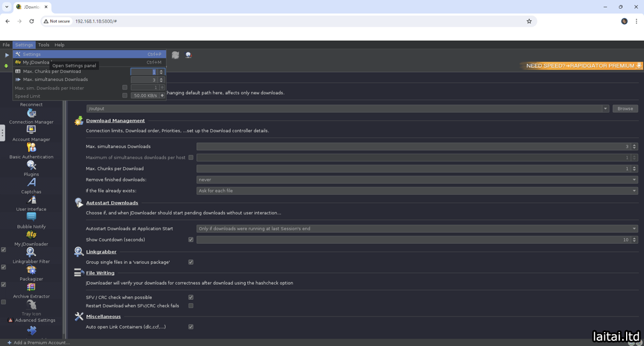
Task: Enable Restart Download when SFV/CRC check fails
Action: tap(191, 306)
